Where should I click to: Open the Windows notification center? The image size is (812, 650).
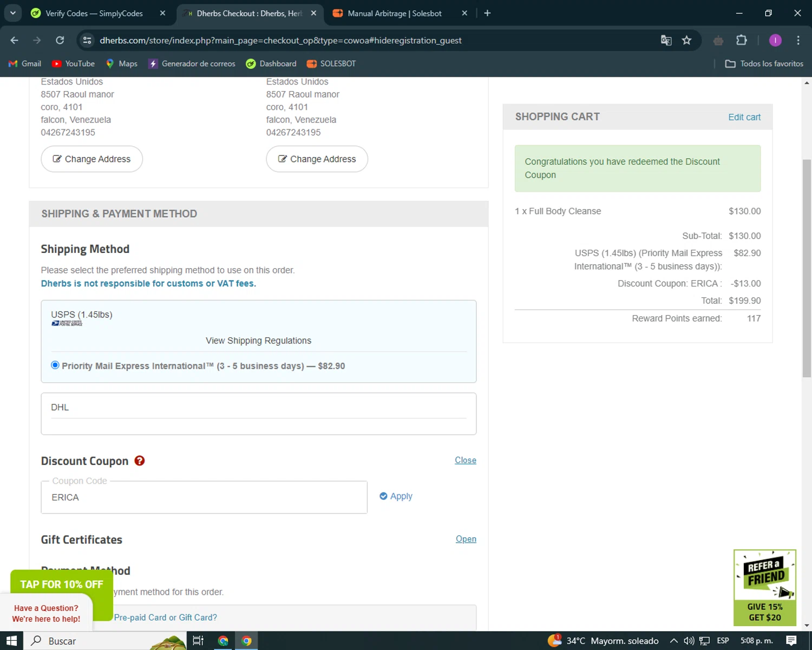coord(791,641)
